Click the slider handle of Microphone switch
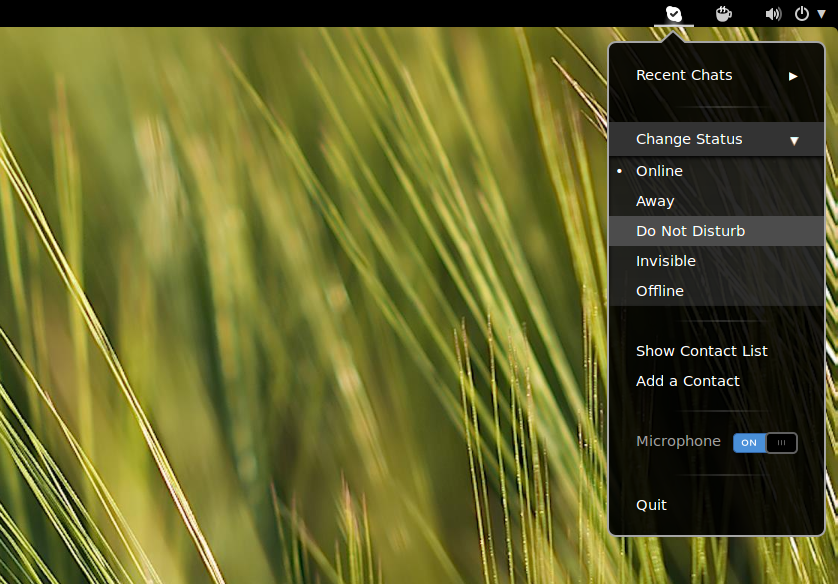 [x=782, y=443]
